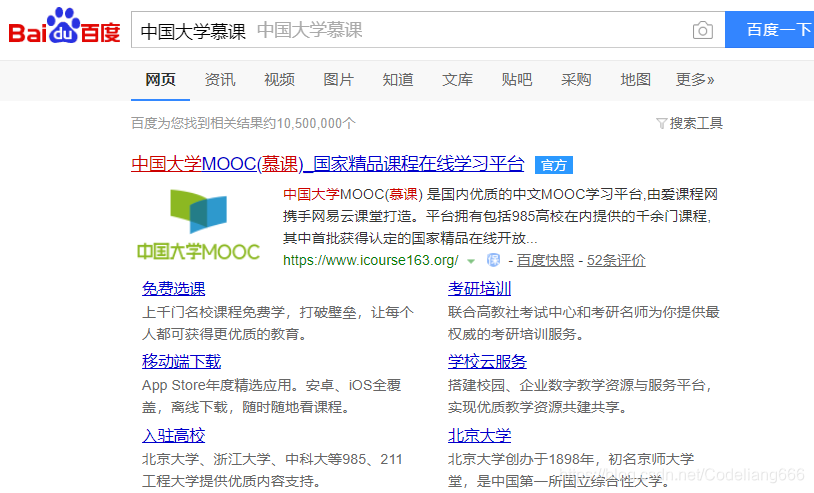Go to the 贴吧 tab
The width and height of the screenshot is (814, 493).
[517, 79]
